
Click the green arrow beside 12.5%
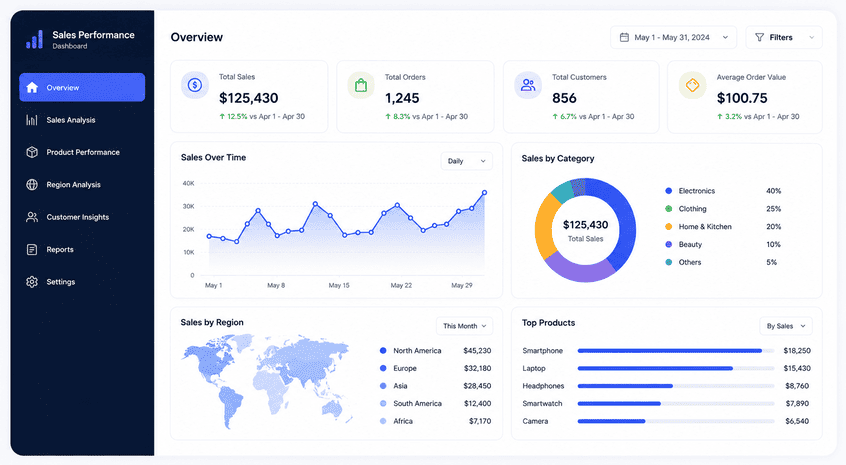point(222,116)
